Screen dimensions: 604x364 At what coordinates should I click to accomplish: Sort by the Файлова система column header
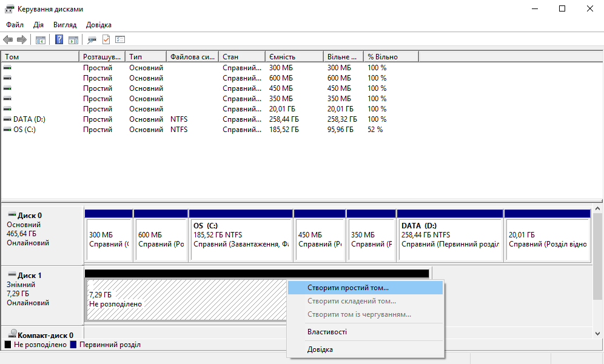coord(192,56)
